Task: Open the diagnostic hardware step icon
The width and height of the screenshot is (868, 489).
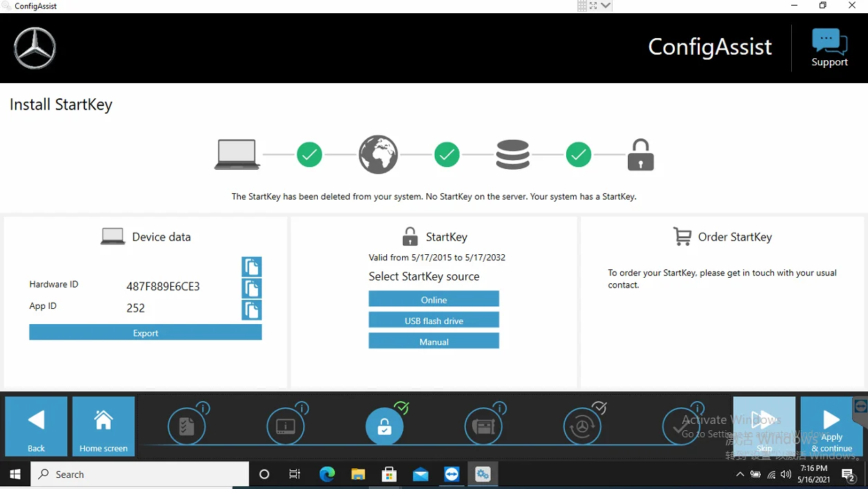Action: pos(483,426)
